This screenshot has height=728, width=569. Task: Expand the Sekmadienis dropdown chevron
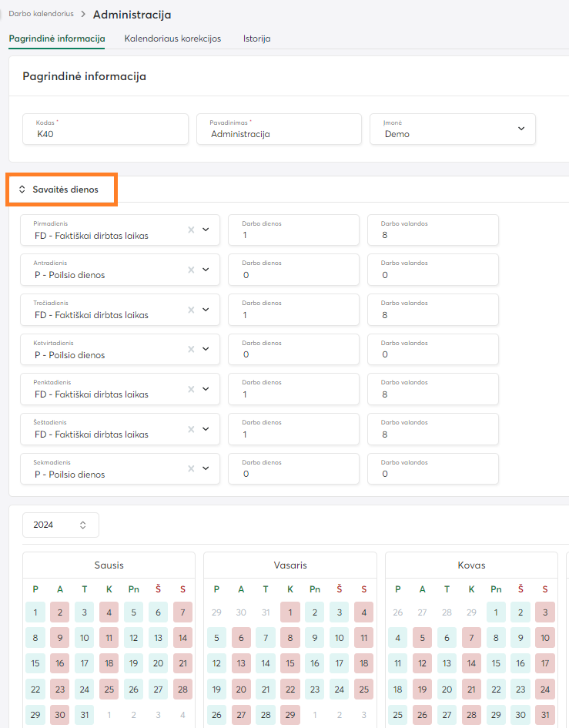point(206,468)
